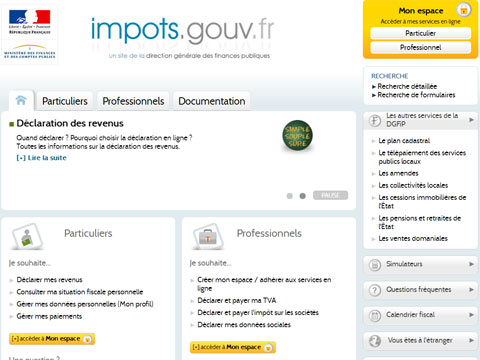The image size is (480, 360).
Task: Switch to the Particuliers tab
Action: coord(65,101)
